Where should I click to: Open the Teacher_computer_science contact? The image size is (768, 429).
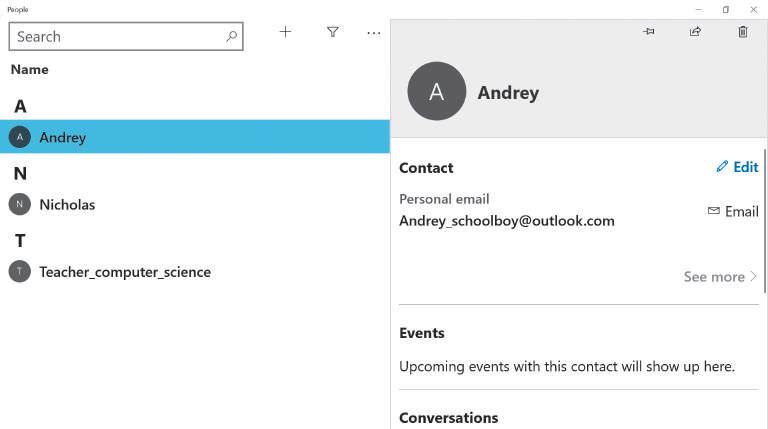[125, 272]
